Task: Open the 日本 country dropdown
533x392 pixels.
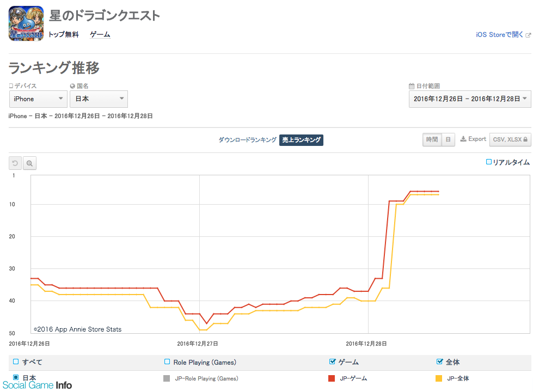Action: coord(99,99)
